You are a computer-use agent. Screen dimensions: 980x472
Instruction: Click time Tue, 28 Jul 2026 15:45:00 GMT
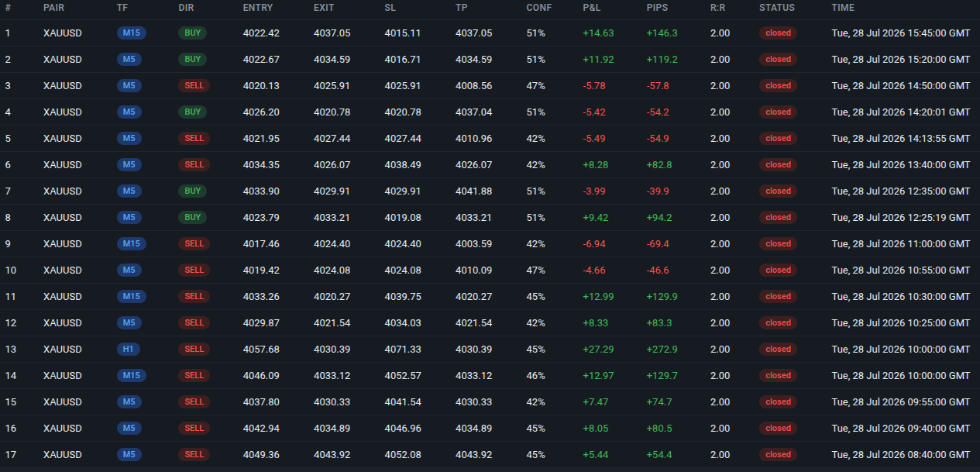[x=900, y=33]
